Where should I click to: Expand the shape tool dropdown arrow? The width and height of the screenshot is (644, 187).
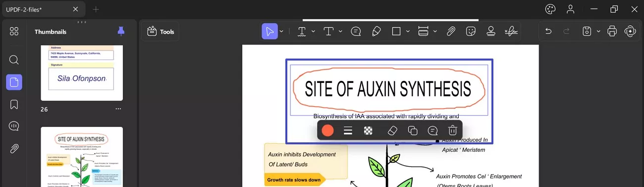click(408, 31)
